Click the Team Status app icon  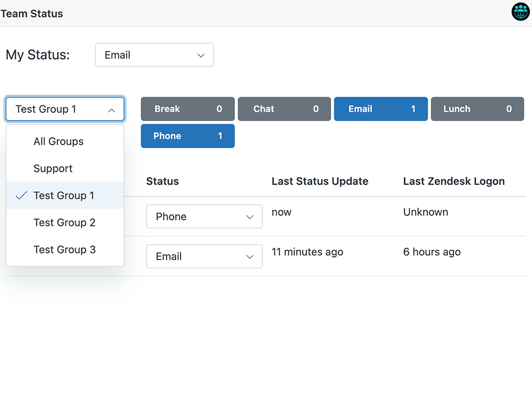(520, 12)
